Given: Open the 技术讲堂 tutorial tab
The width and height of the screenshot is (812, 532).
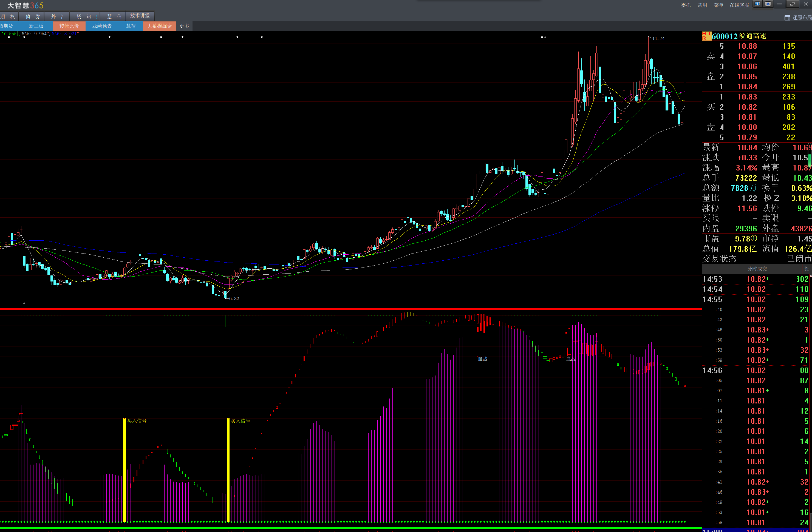Looking at the screenshot, I should (140, 16).
